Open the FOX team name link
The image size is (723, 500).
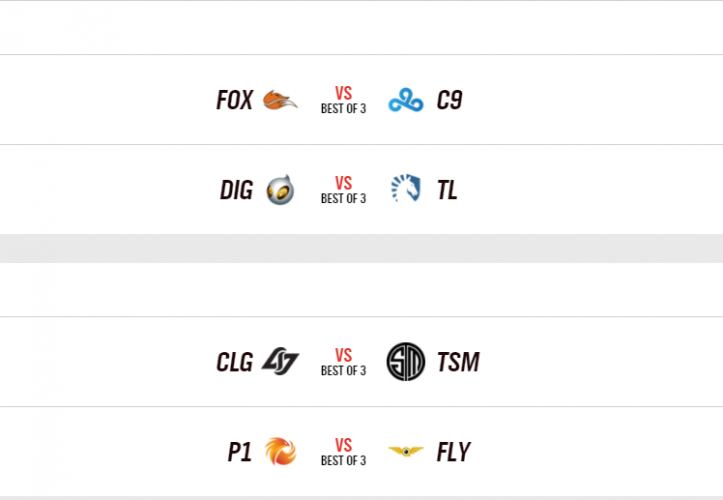coord(234,100)
